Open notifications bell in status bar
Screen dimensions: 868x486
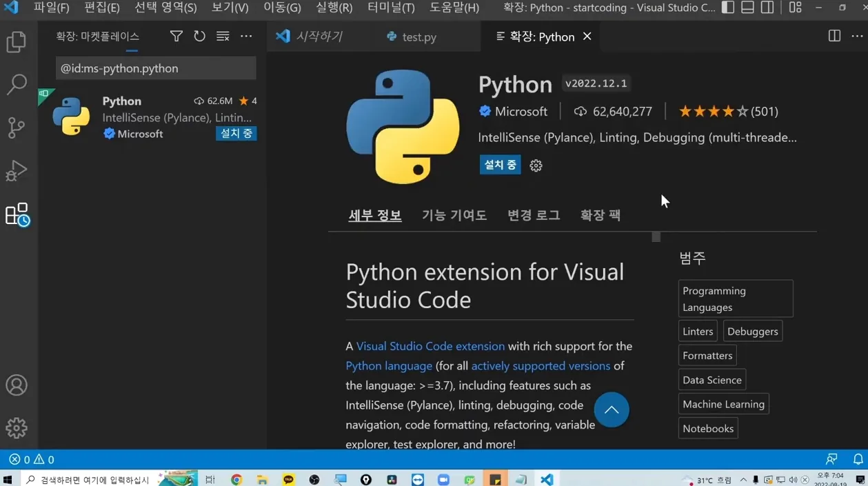tap(858, 459)
